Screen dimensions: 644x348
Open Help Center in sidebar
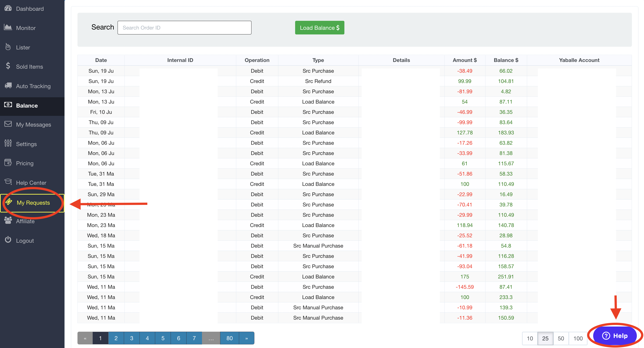click(x=32, y=183)
